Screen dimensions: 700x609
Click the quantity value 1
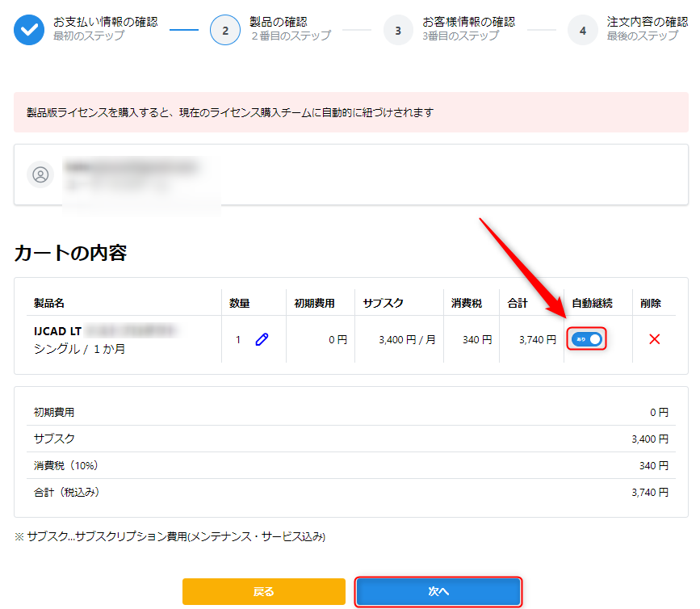click(x=238, y=340)
